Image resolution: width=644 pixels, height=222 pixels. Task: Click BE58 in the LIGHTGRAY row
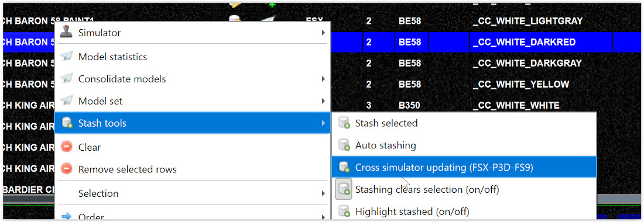pos(410,21)
